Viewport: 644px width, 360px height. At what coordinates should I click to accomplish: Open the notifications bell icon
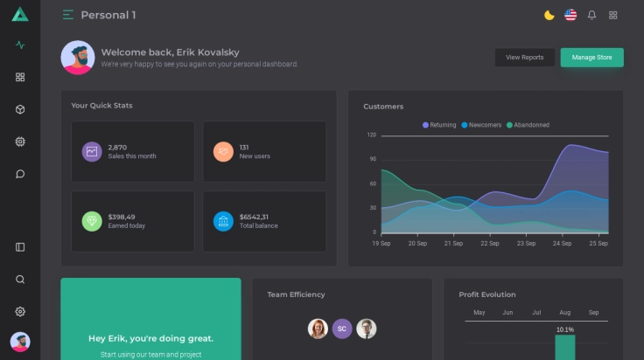tap(591, 15)
